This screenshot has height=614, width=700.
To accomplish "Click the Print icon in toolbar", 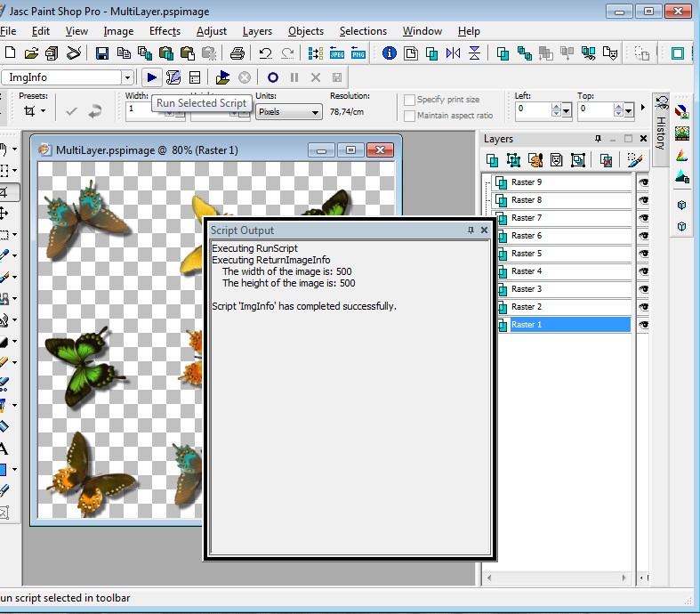I will coord(237,53).
